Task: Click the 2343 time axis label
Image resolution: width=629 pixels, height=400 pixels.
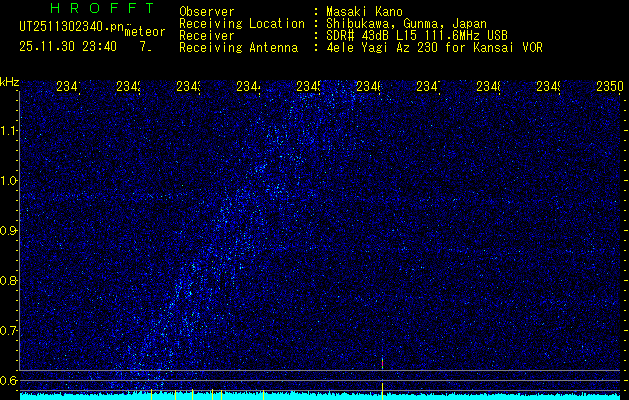Action: 189,87
